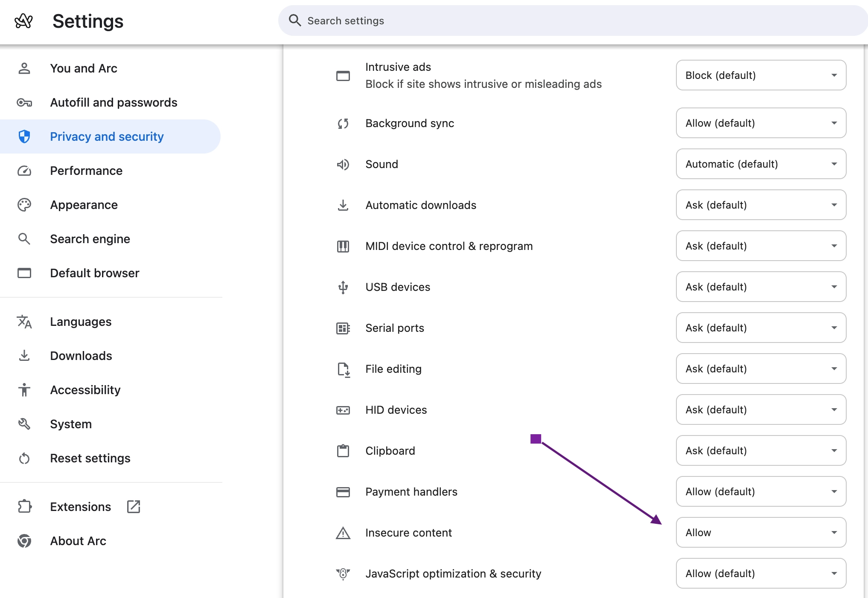Viewport: 868px width, 598px height.
Task: Click the HID devices gamepad icon
Action: (343, 410)
